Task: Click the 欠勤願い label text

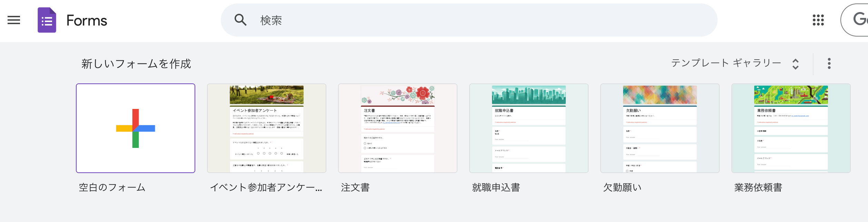Action: point(622,188)
